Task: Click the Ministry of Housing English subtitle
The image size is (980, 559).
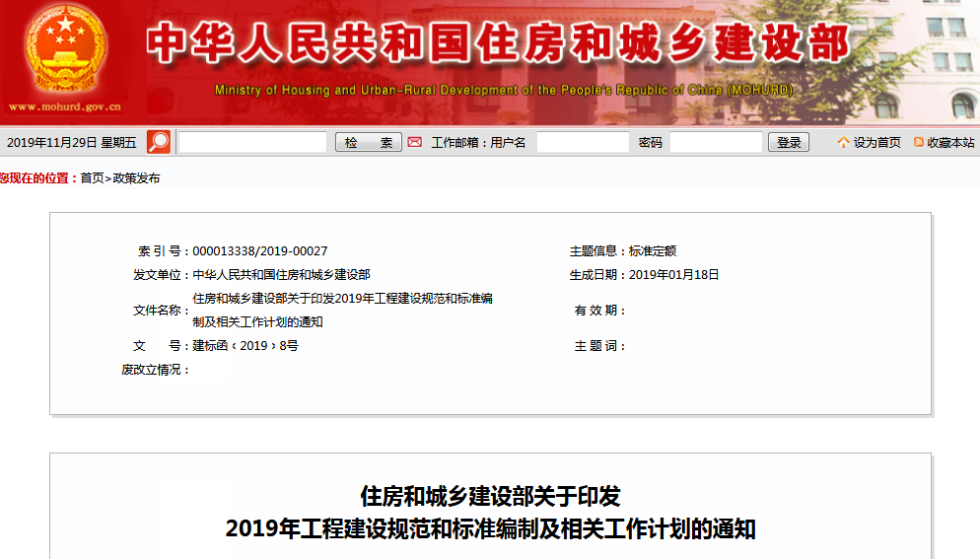Action: point(504,90)
